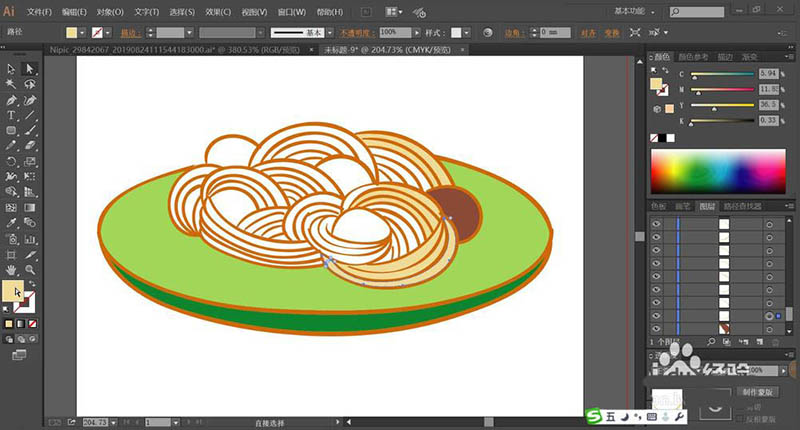Set toolbox paint mode to Gradient
Image resolution: width=800 pixels, height=430 pixels.
point(20,323)
